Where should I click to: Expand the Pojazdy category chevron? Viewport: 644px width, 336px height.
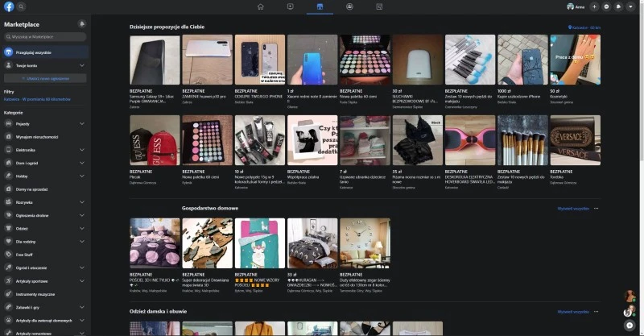coord(82,123)
